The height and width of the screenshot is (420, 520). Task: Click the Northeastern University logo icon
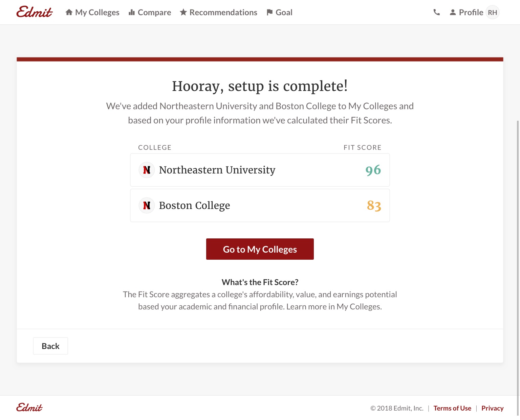[x=147, y=170]
